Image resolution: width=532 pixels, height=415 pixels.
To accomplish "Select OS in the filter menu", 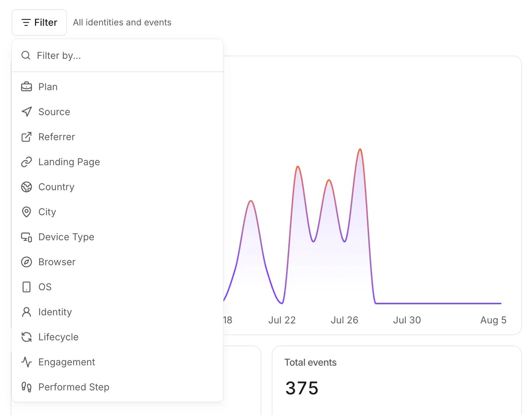I will pos(117,287).
